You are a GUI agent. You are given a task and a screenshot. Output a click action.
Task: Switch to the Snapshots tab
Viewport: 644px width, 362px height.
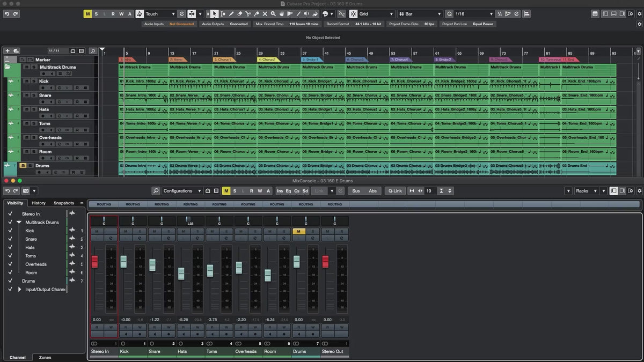(63, 203)
